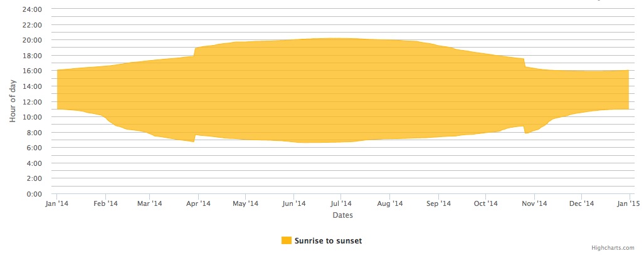Select the Feb '14 axis label
644x256 pixels.
105,203
